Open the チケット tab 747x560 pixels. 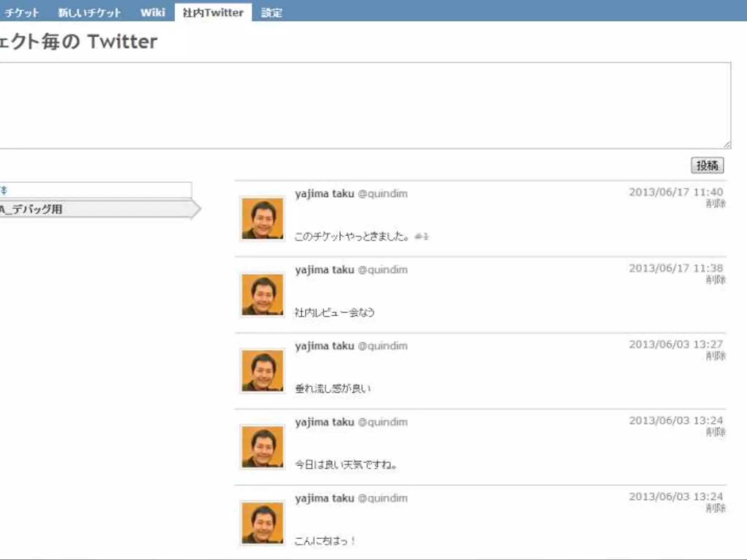pyautogui.click(x=22, y=13)
